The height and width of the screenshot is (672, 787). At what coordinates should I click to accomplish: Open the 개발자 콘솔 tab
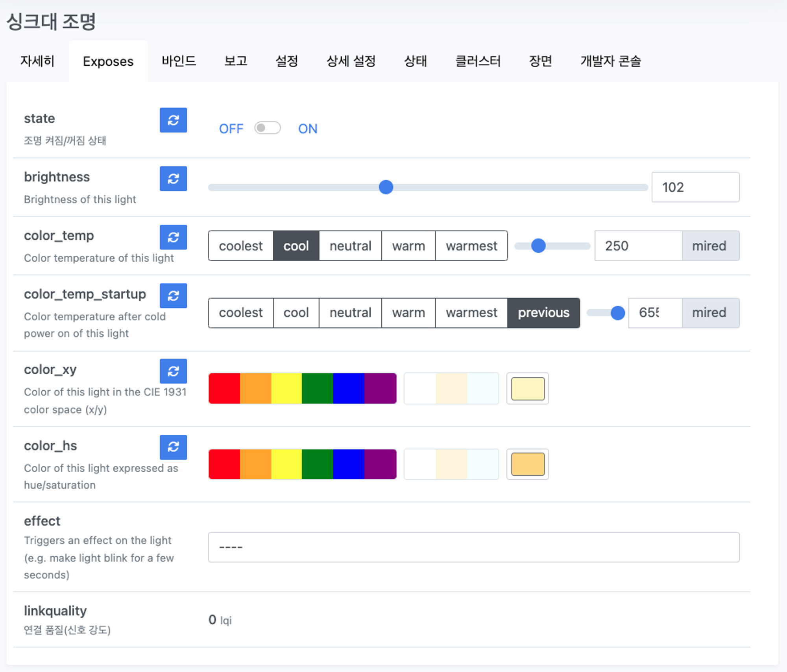[610, 61]
